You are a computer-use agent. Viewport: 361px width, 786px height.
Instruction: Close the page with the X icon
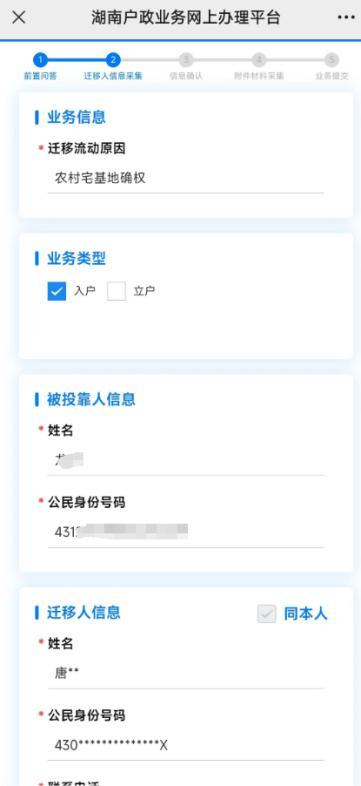point(19,18)
